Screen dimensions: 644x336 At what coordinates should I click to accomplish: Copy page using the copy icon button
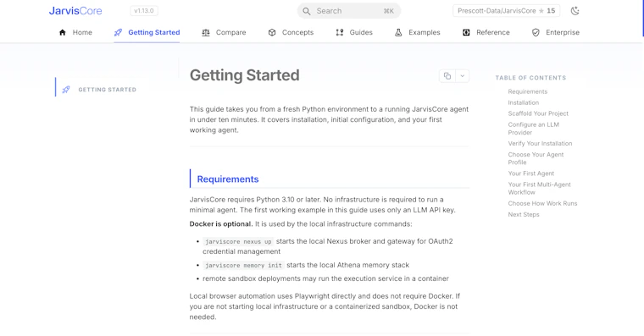click(x=447, y=76)
